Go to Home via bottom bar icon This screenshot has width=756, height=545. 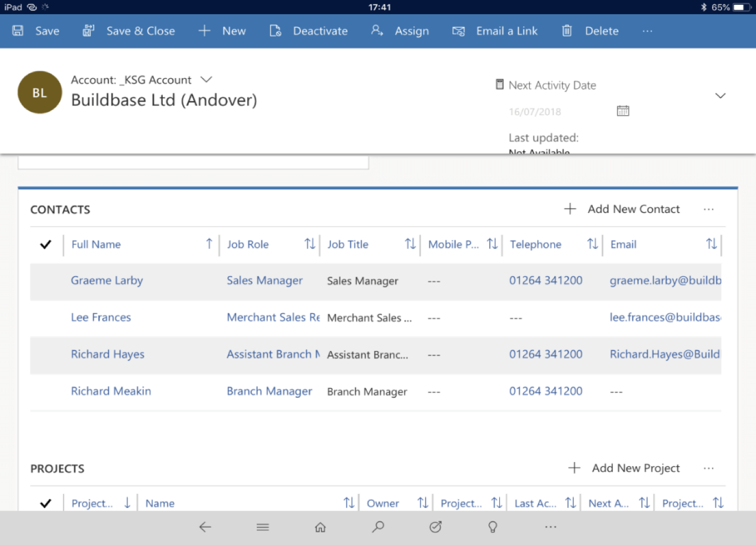click(x=320, y=527)
